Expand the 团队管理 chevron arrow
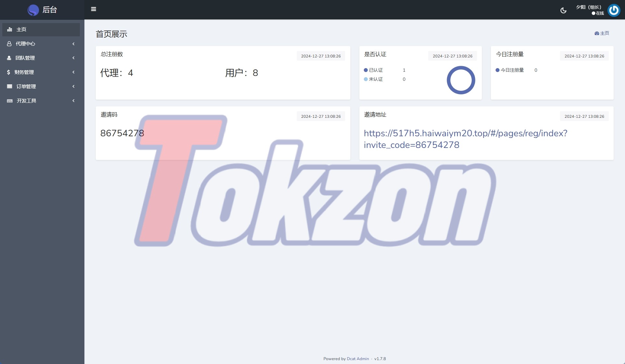The height and width of the screenshot is (364, 625). (73, 58)
